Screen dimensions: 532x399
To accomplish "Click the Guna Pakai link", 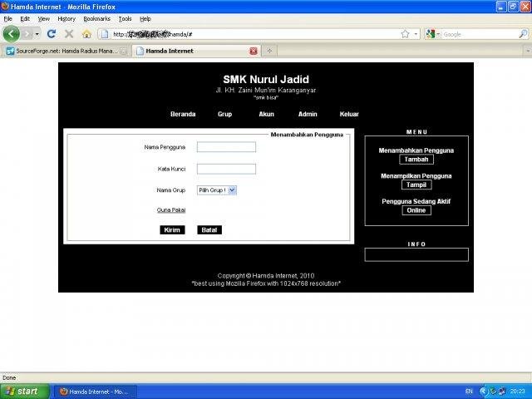I will coord(171,210).
